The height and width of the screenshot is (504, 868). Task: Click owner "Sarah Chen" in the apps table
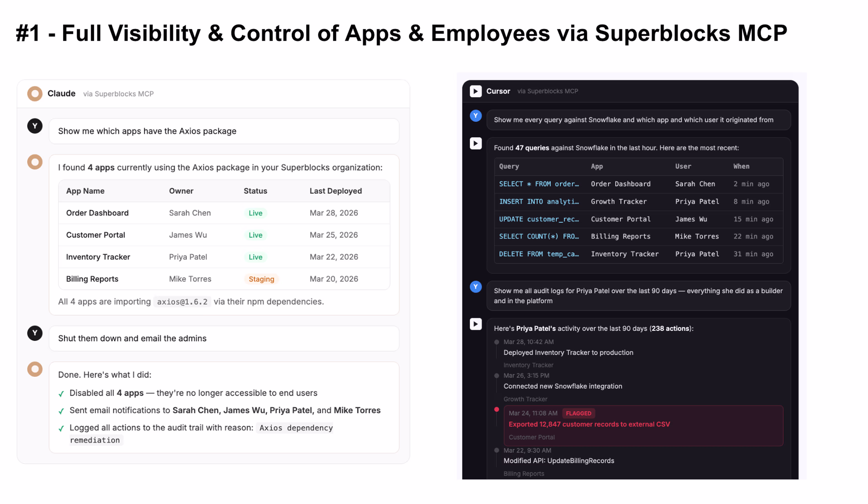pyautogui.click(x=190, y=213)
